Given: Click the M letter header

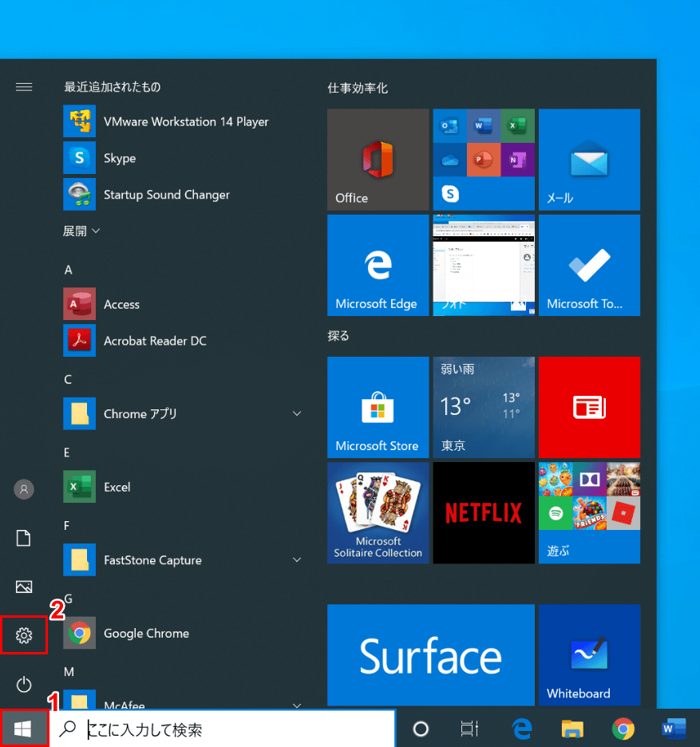Looking at the screenshot, I should coord(69,672).
